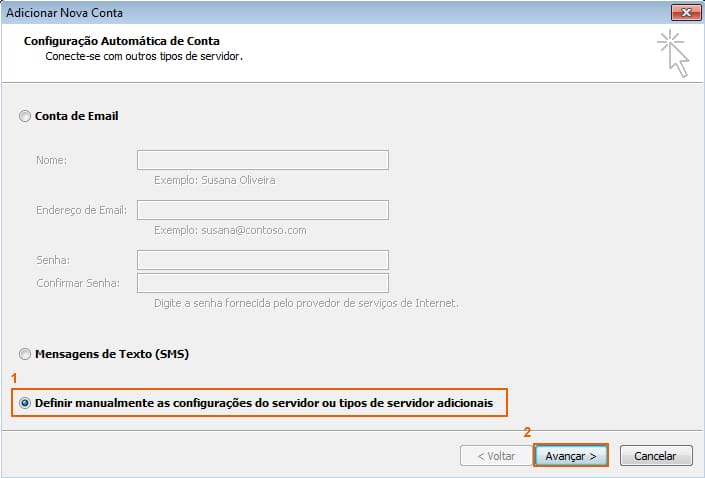Click the Configuração Automática de Conta heading
Viewport: 705px width, 478px height.
121,41
